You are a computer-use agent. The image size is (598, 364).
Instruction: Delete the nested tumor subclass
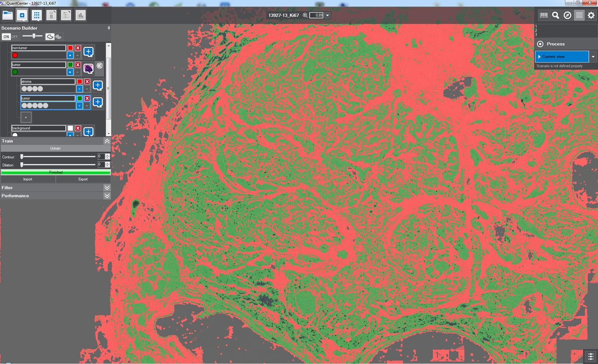pos(87,98)
